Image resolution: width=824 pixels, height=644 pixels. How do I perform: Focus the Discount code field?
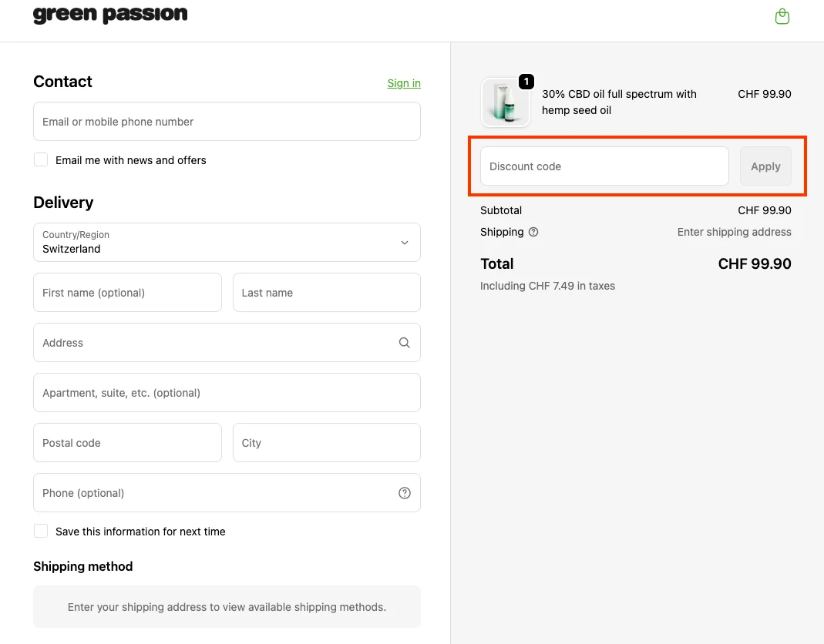point(604,166)
